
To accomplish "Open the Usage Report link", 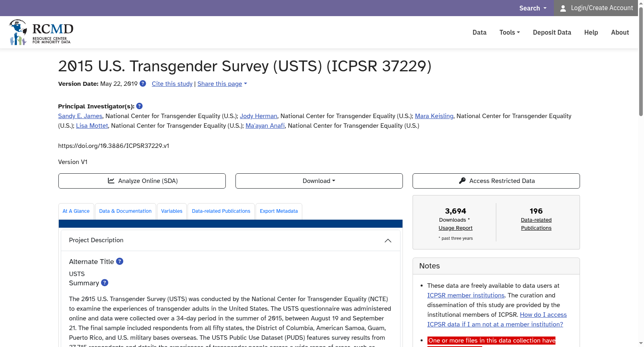I will point(456,228).
